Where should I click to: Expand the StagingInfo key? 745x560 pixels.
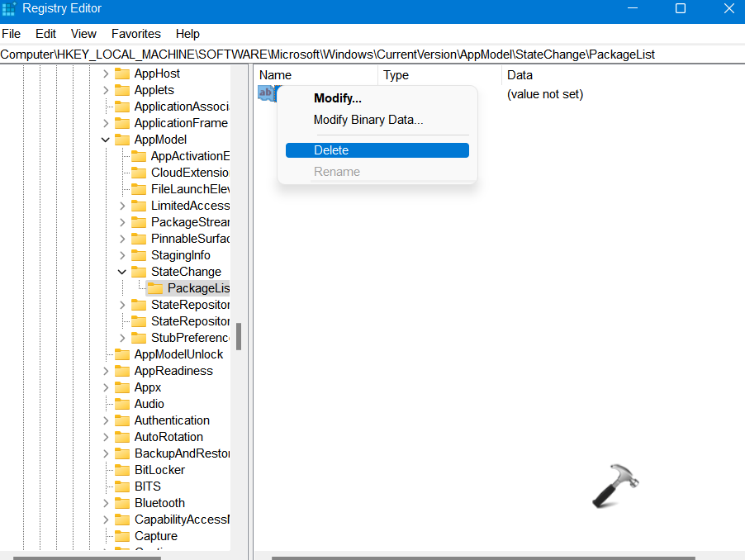point(122,255)
